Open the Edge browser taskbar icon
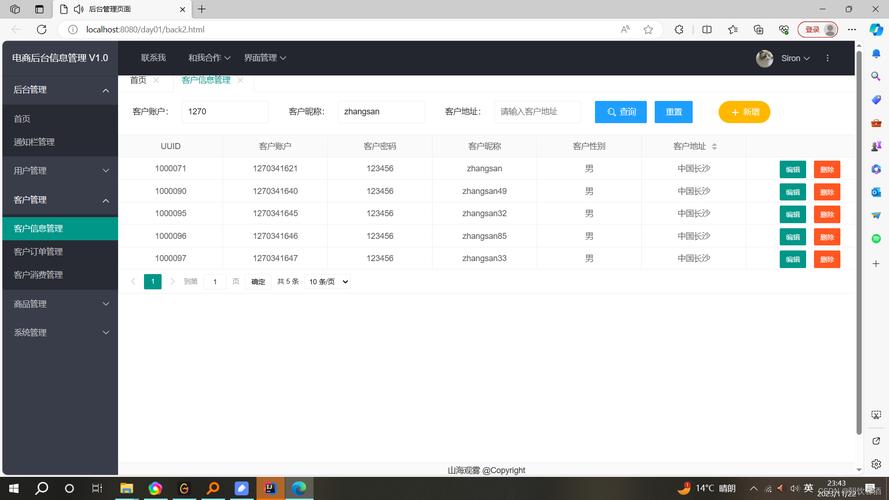Screen dimensions: 889x500 pyautogui.click(x=299, y=488)
